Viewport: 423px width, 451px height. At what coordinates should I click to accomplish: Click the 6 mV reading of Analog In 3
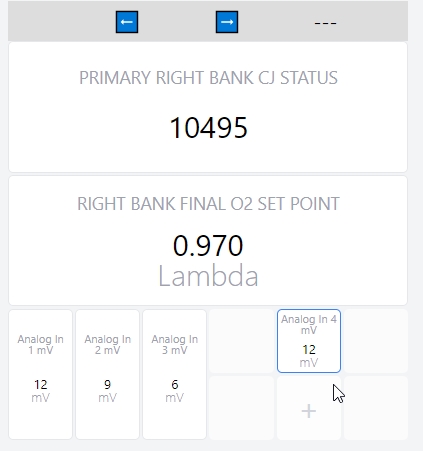click(x=174, y=391)
